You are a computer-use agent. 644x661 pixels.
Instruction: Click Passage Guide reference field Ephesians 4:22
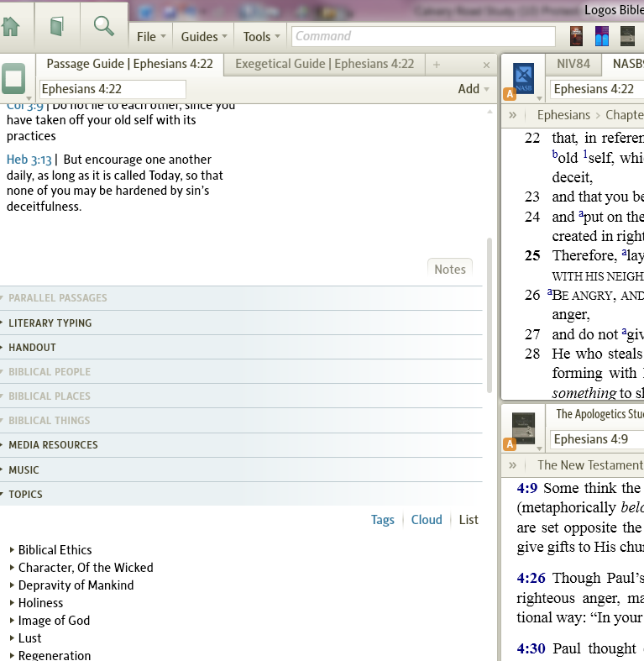[113, 89]
